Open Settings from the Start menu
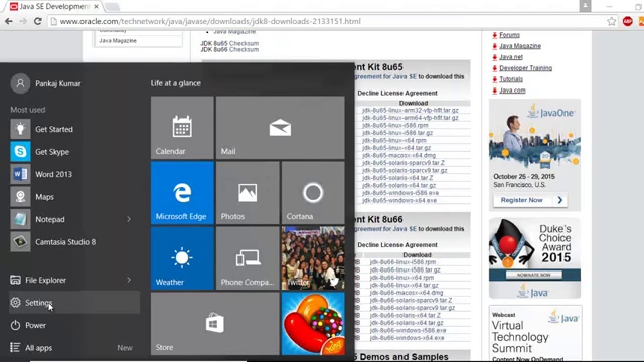 (x=74, y=302)
